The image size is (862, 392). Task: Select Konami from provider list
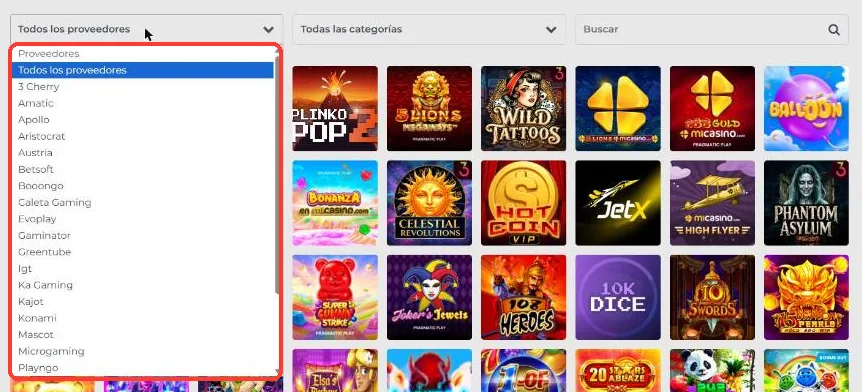coord(142,318)
